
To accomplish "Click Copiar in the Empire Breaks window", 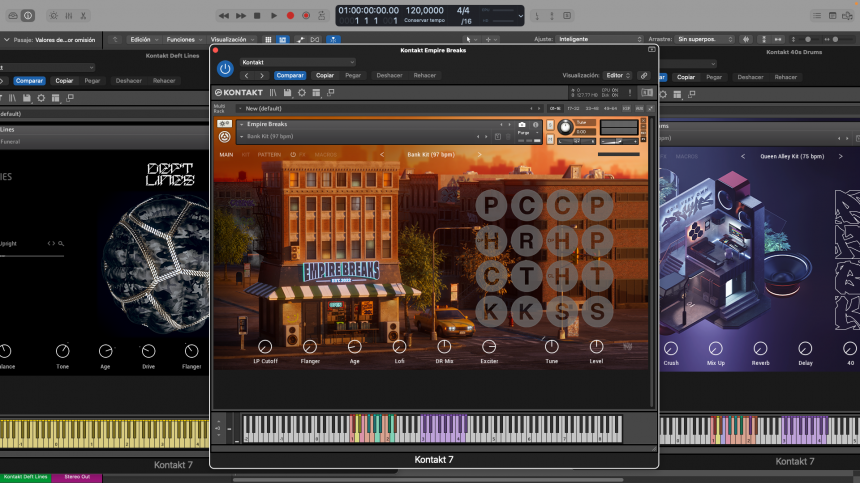I will (325, 76).
